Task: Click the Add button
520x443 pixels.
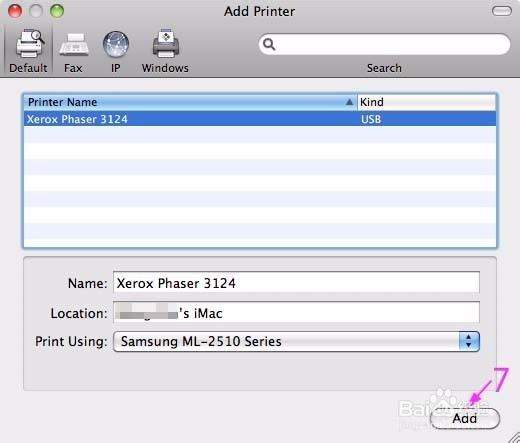Action: tap(465, 418)
